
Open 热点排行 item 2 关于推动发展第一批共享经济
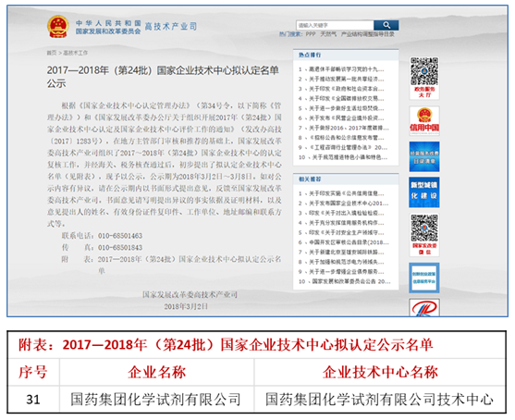coord(341,80)
